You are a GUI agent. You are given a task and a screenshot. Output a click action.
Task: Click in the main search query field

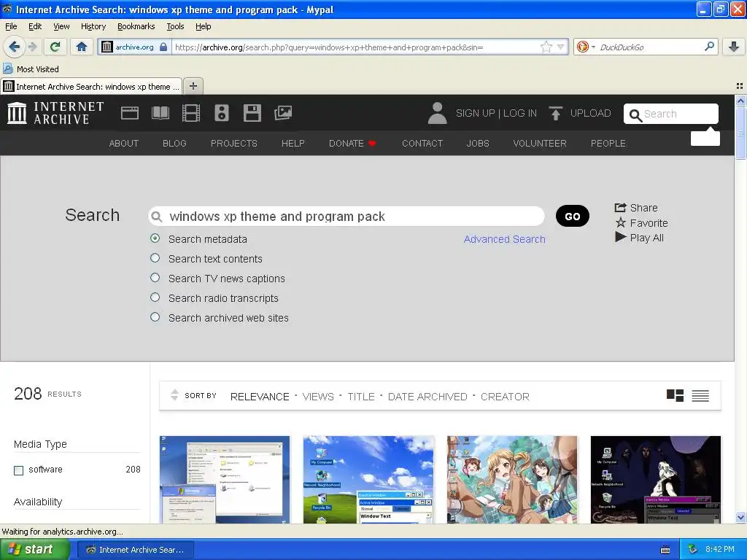[x=347, y=216]
